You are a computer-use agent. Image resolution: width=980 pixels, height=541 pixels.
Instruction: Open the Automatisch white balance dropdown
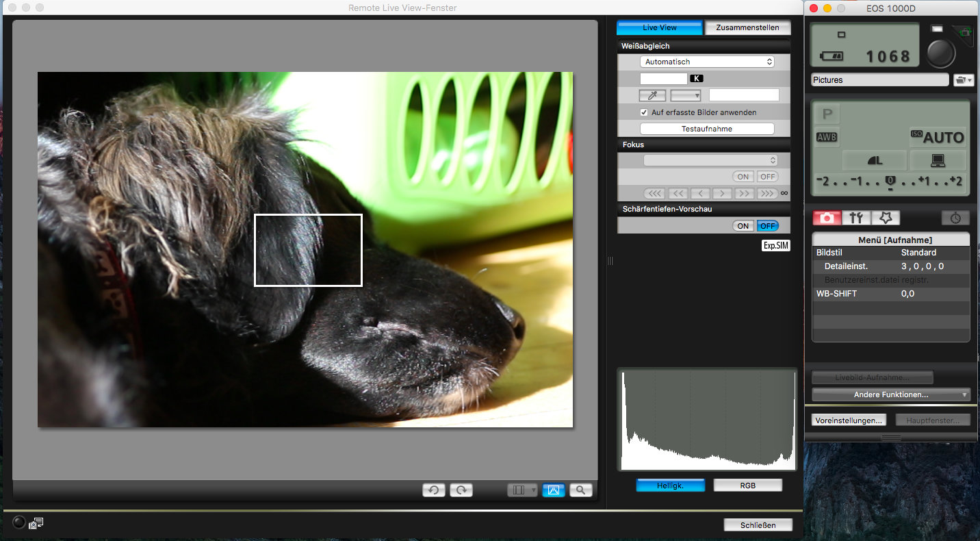(707, 62)
